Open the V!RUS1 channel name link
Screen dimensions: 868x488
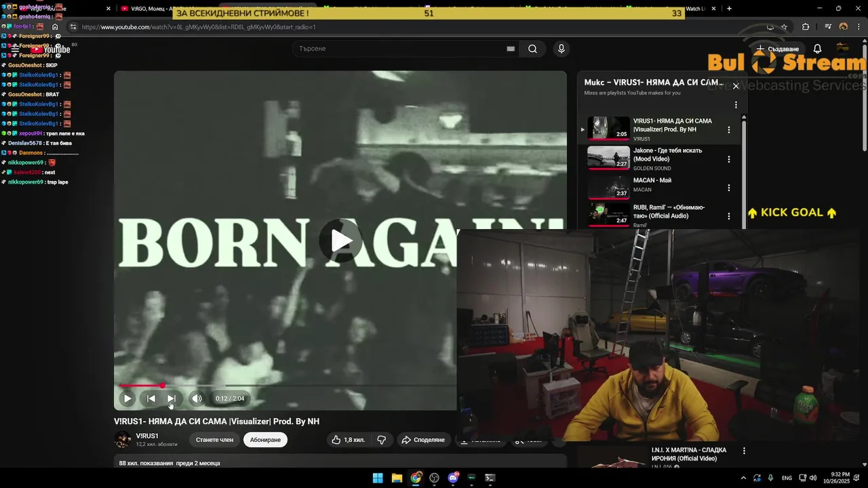coord(147,436)
